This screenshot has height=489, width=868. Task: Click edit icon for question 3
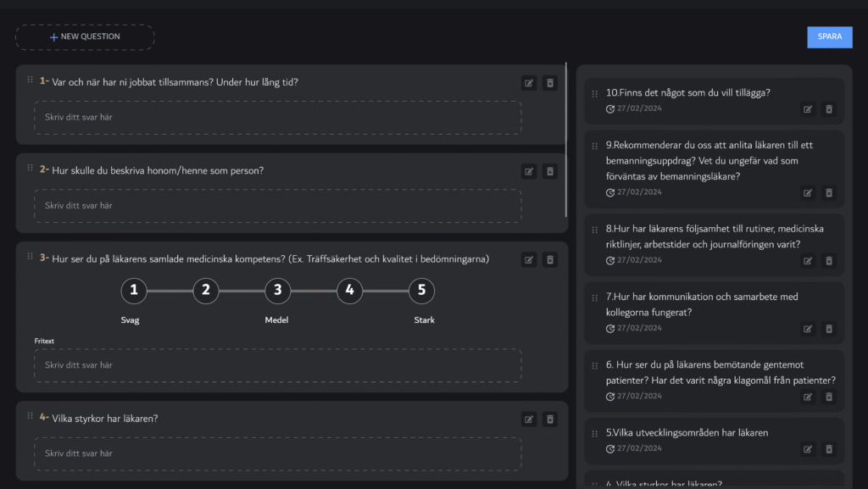click(529, 260)
